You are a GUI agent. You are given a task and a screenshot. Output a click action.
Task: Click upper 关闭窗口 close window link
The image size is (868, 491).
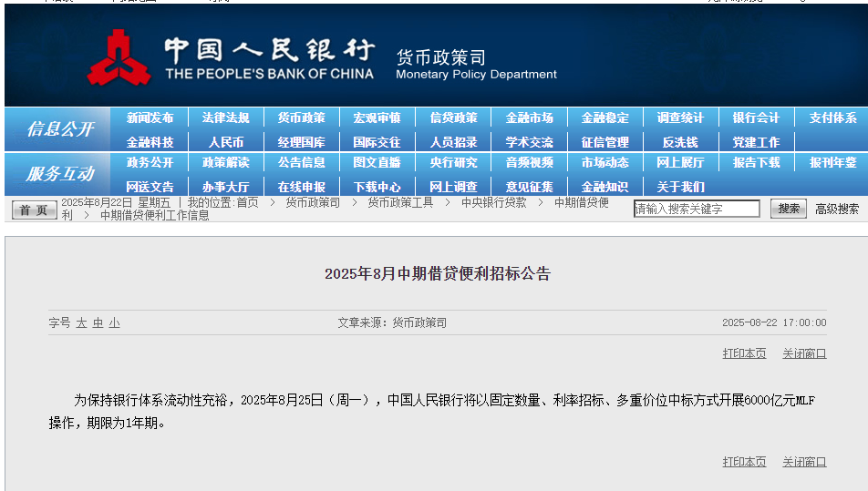pos(804,353)
